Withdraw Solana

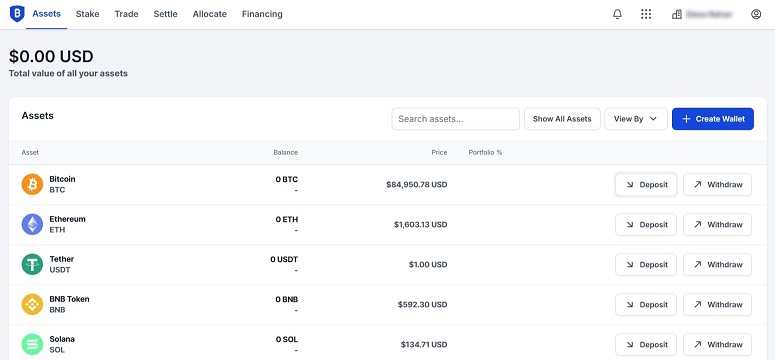(x=717, y=345)
